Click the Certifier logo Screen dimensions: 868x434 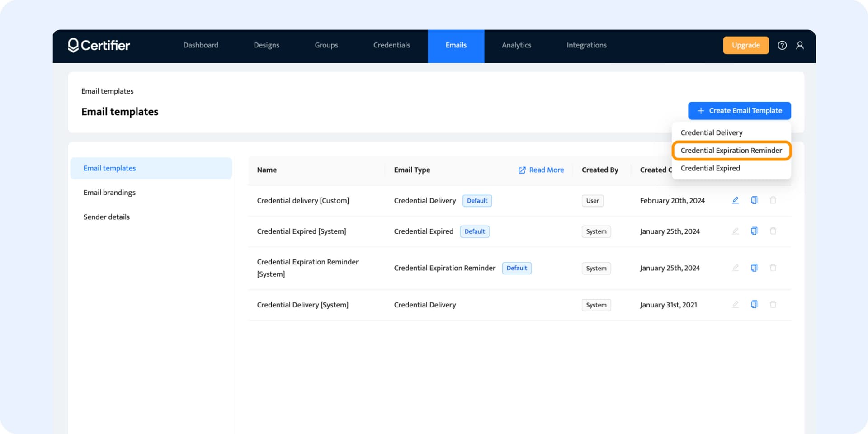99,45
